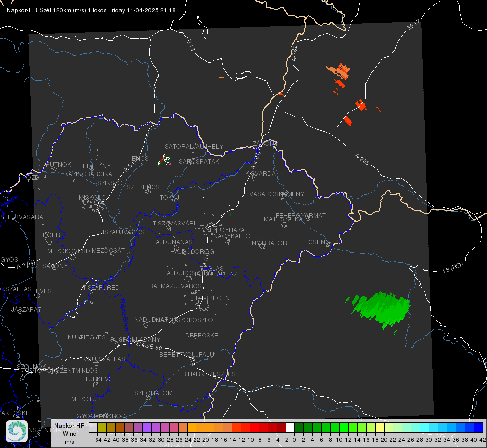Viewport: 487px width, 448px height.
Task: Click the MEZŐTÚR town label
Action: point(86,399)
